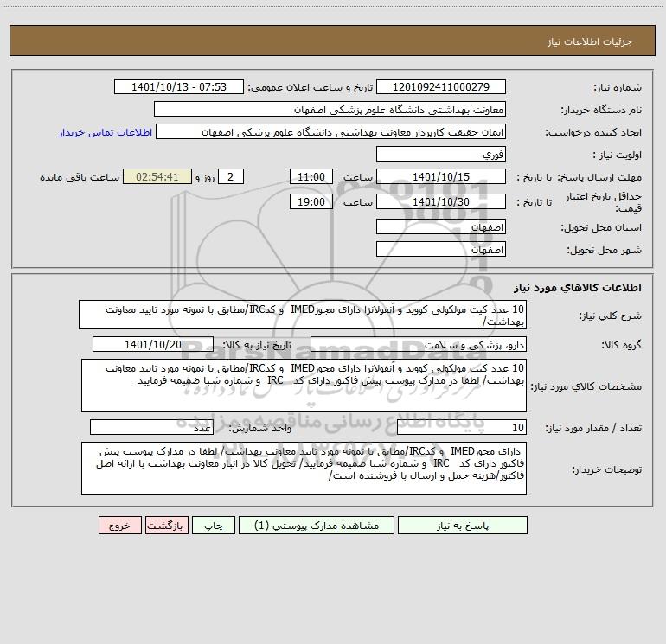Click the توضیحات خریدار label
Viewport: 666px width, 644px height.
click(x=606, y=469)
